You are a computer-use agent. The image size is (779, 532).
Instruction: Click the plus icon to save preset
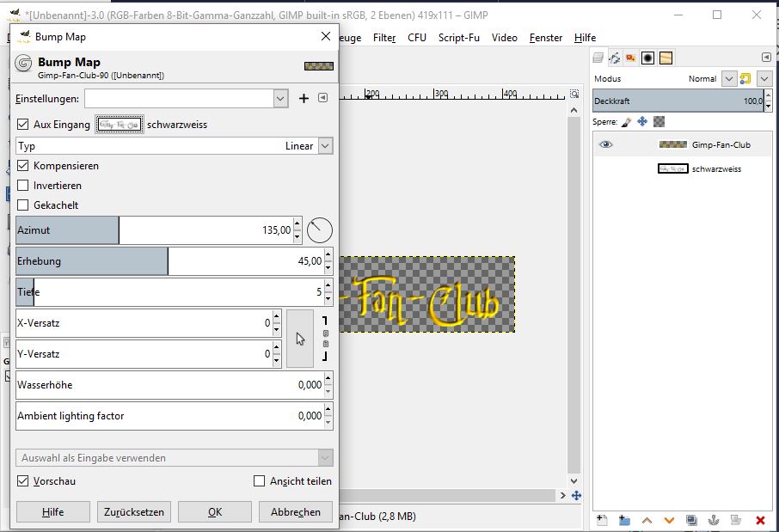click(304, 99)
